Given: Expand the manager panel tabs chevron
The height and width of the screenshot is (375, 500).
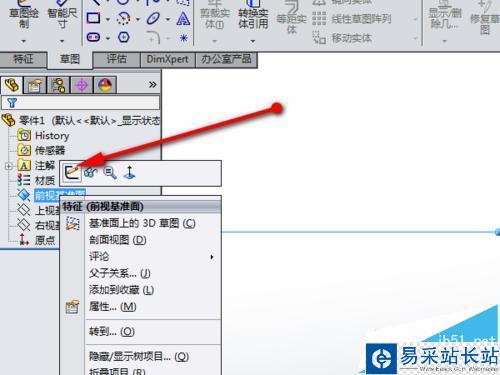Looking at the screenshot, I should [152, 85].
